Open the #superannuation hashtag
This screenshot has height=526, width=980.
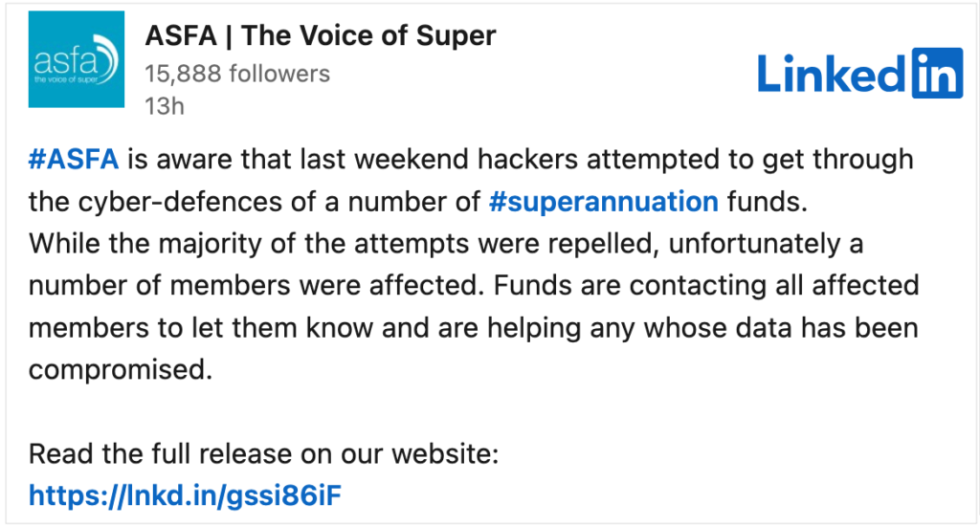coord(604,202)
